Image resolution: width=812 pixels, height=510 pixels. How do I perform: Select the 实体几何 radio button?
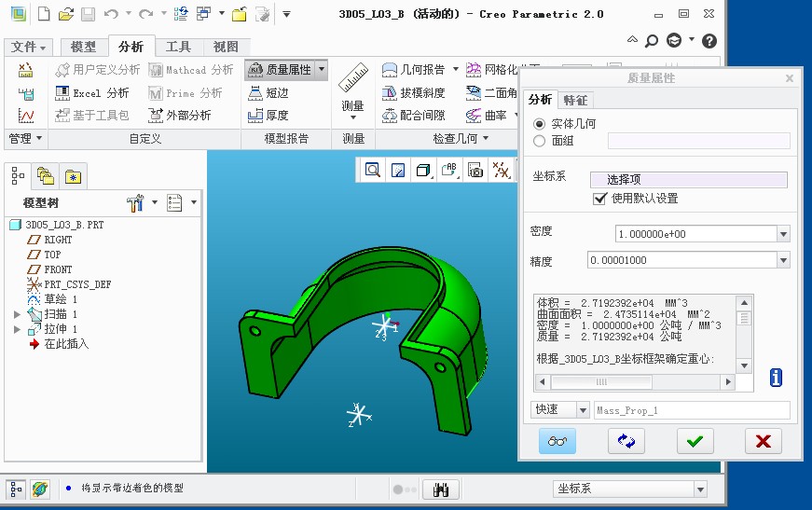(539, 124)
